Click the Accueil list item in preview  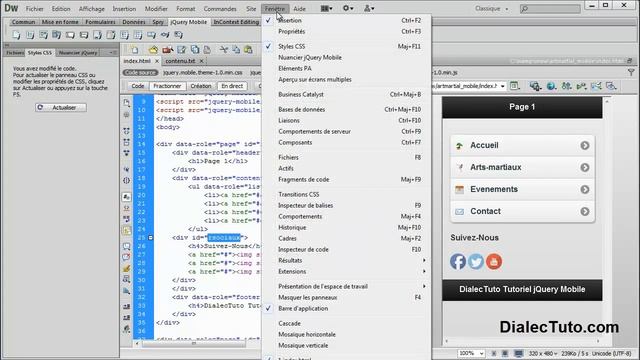tap(522, 146)
